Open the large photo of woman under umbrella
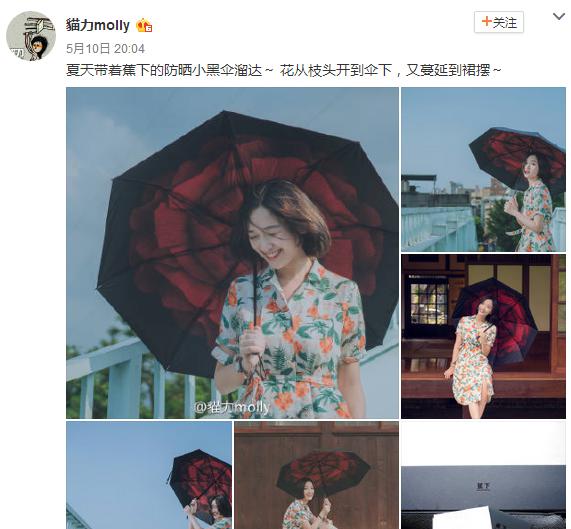 [x=232, y=253]
